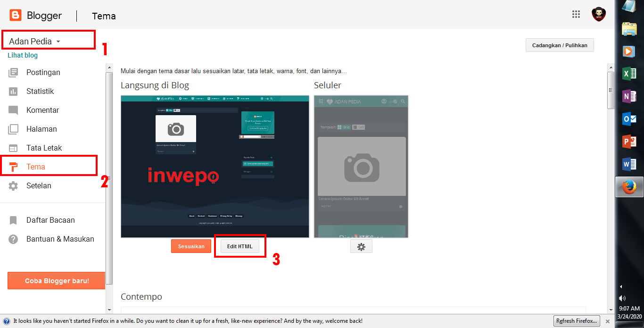Click the Firefox taskbar icon

(x=629, y=187)
